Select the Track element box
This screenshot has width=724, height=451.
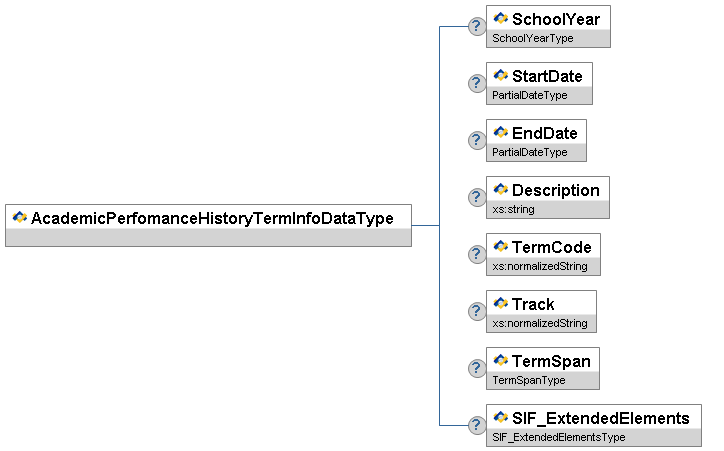point(533,304)
